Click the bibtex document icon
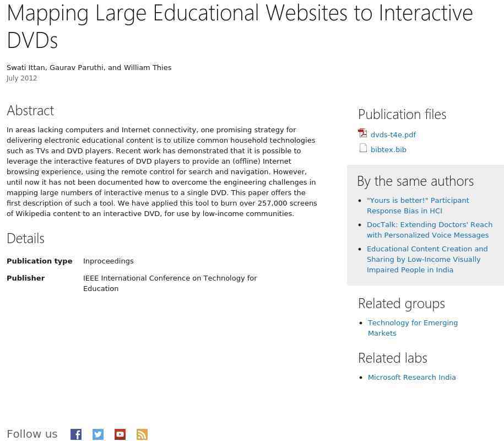The image size is (504, 441). pyautogui.click(x=363, y=148)
